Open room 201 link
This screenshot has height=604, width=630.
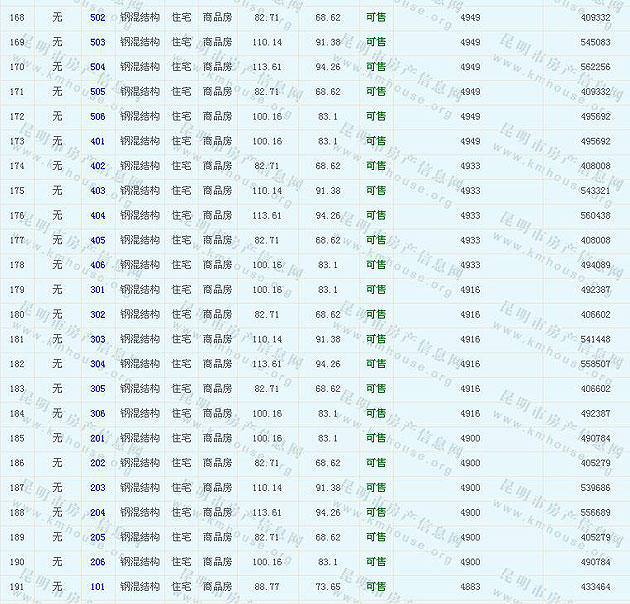click(97, 438)
